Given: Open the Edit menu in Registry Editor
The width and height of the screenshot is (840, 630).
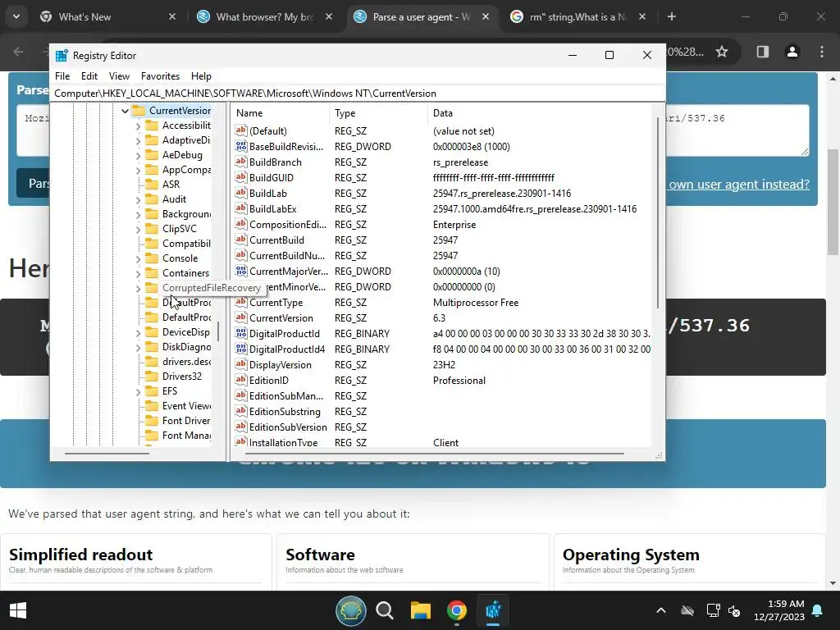Looking at the screenshot, I should (89, 76).
